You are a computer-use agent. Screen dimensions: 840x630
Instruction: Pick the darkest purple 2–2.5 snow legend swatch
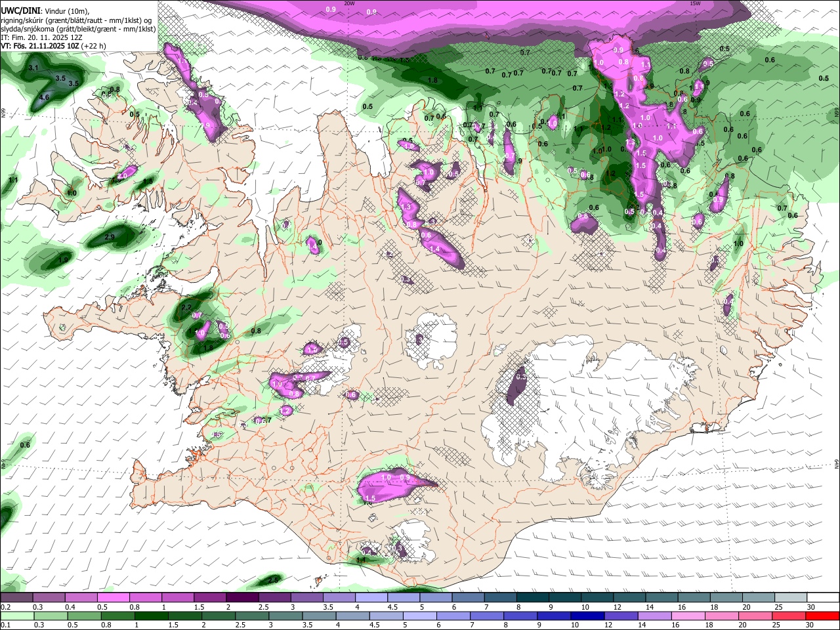tap(242, 598)
